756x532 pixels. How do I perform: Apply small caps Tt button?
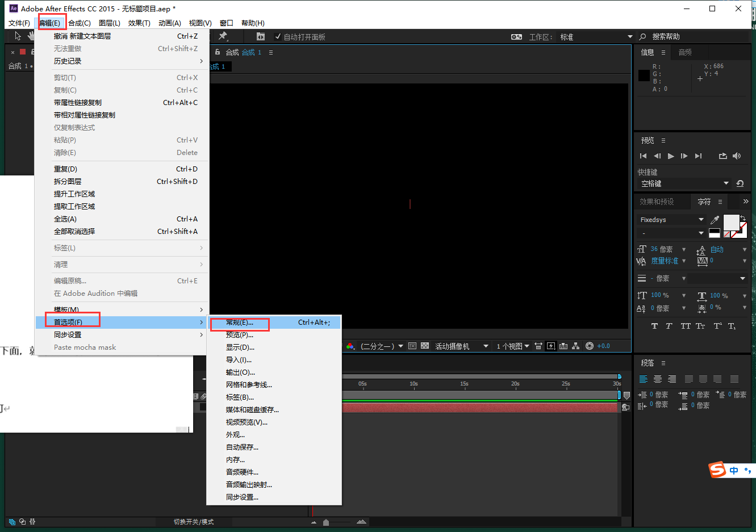[700, 326]
